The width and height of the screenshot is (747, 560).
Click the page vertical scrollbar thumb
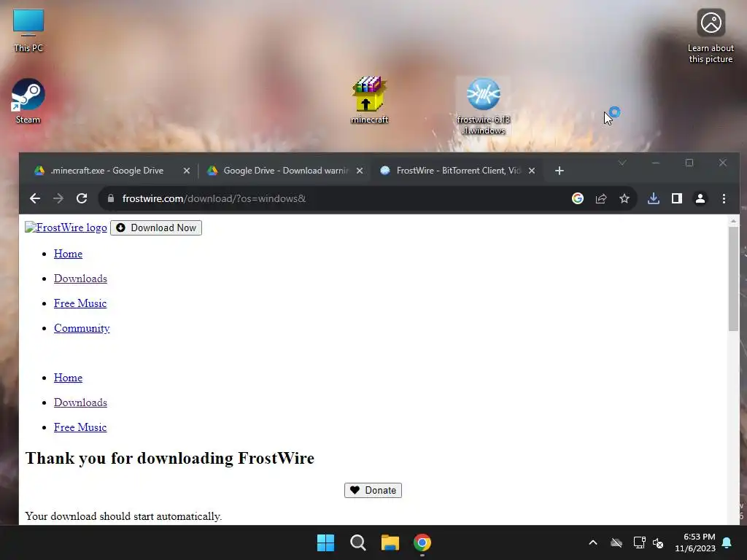tap(733, 279)
